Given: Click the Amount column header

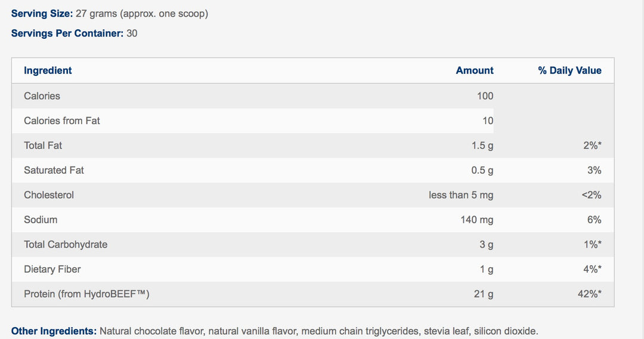Looking at the screenshot, I should point(474,70).
